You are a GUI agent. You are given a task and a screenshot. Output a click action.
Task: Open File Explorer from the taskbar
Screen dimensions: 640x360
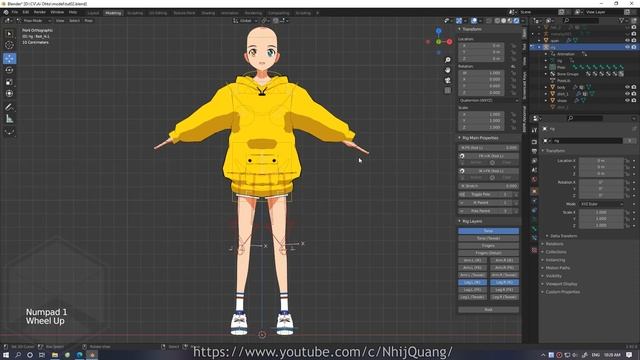[55, 355]
